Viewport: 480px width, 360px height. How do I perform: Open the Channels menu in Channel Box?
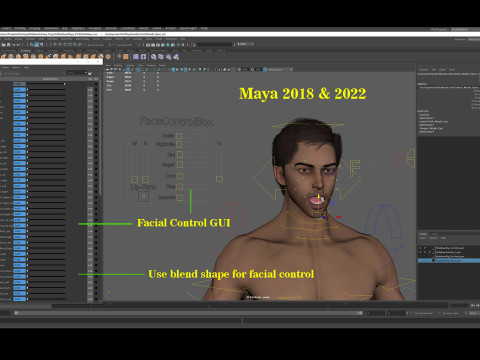coord(424,70)
